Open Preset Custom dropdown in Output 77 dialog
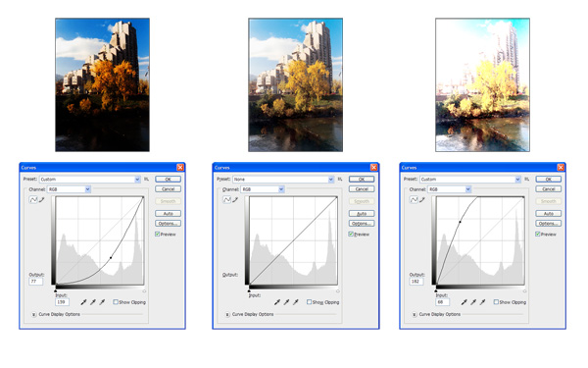The image size is (588, 368). 90,180
